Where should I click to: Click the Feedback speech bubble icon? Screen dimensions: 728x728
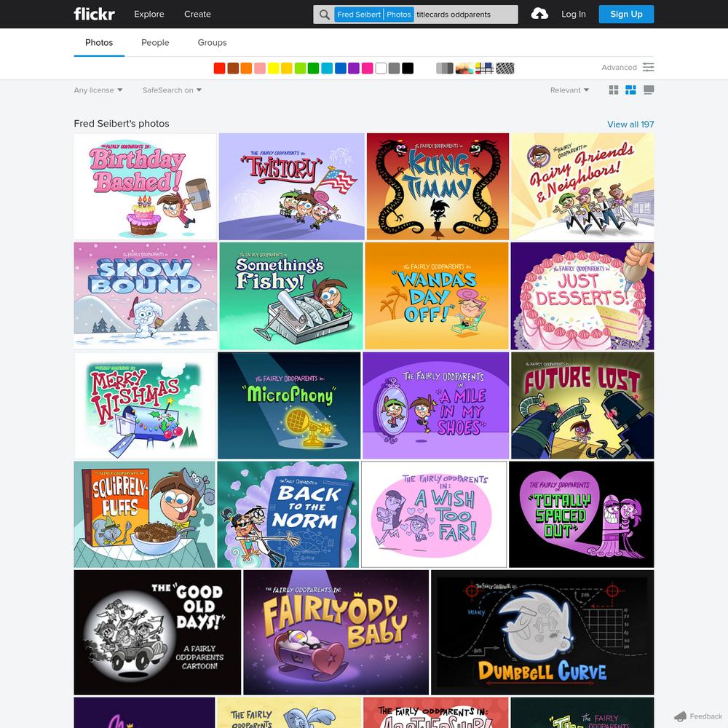[680, 716]
